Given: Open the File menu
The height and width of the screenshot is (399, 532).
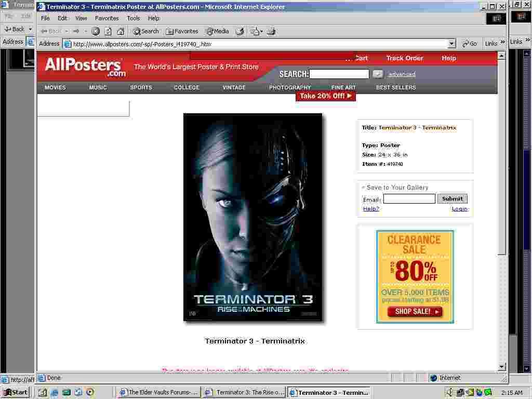Looking at the screenshot, I should click(x=45, y=18).
